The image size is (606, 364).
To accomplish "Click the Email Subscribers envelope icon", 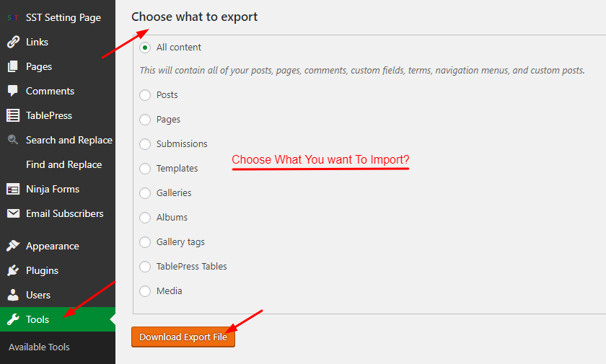I will pyautogui.click(x=13, y=213).
